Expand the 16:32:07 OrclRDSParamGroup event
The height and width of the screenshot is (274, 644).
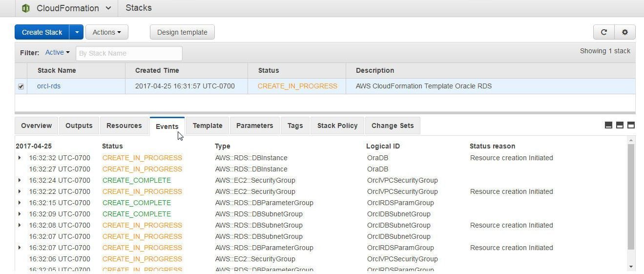tap(20, 248)
